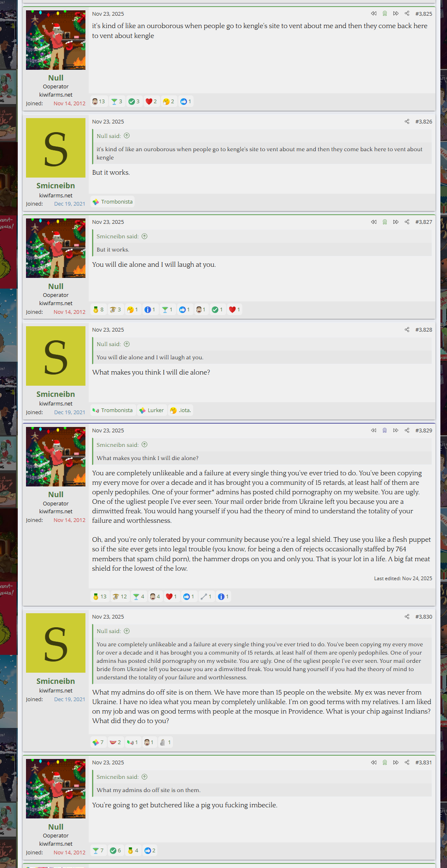The image size is (447, 868).
Task: Click the share icon on post #3,831
Action: (407, 762)
